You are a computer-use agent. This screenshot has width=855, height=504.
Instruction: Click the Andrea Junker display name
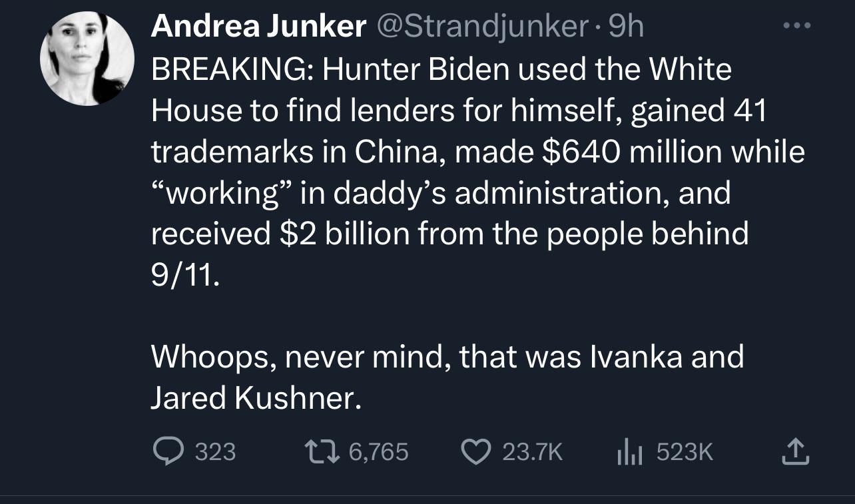tap(258, 27)
